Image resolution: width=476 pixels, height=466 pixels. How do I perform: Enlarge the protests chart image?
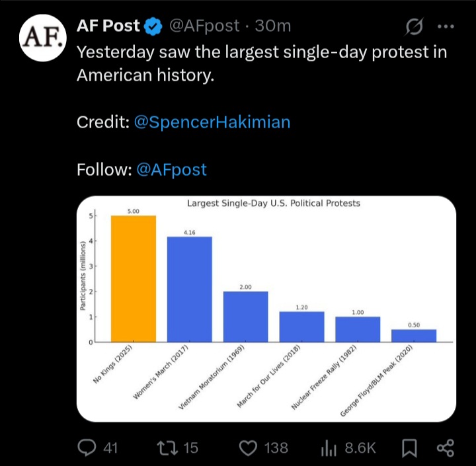[x=266, y=309]
